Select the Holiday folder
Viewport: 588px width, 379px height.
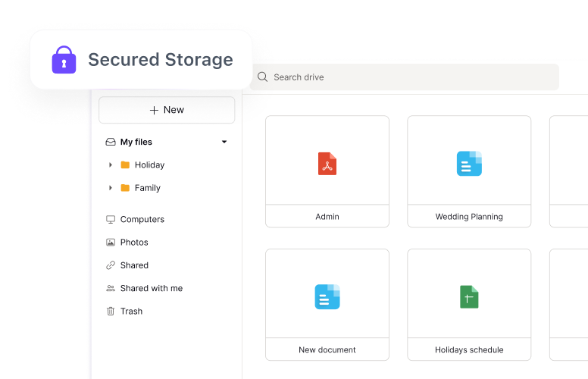(149, 165)
